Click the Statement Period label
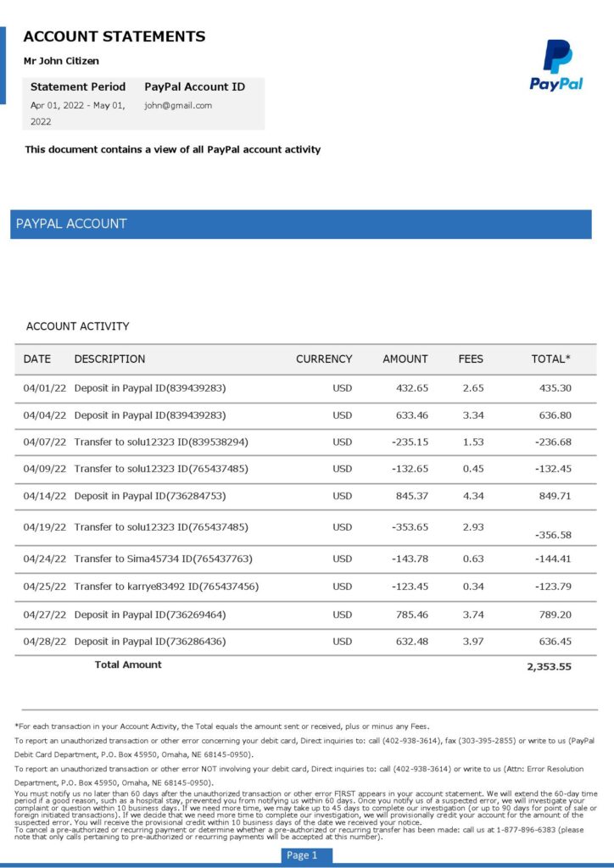614x868 pixels. coord(78,86)
